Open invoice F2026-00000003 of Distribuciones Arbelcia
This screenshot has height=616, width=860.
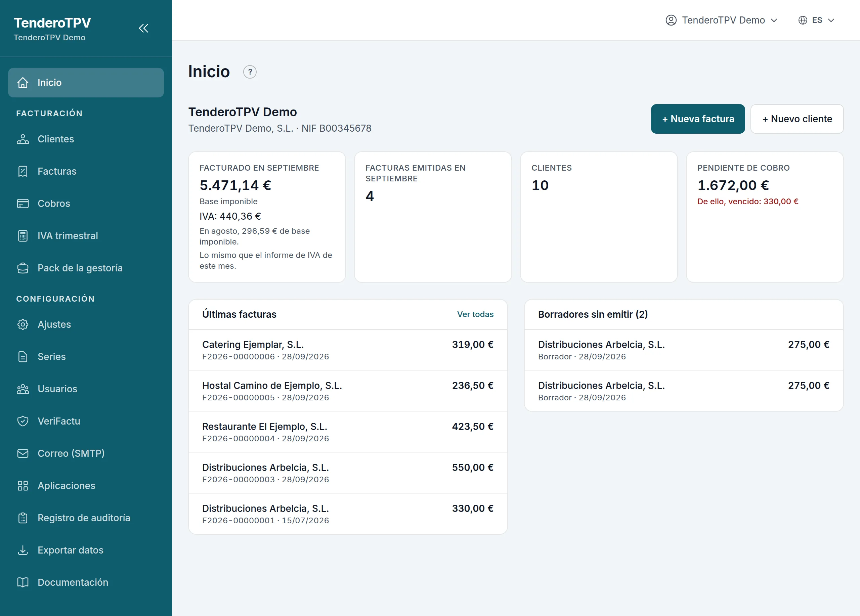click(x=348, y=473)
